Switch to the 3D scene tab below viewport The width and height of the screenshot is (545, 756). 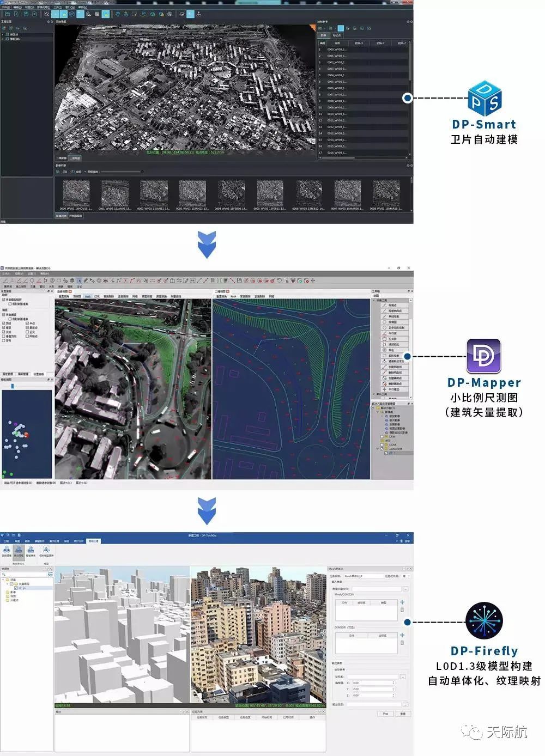75,158
